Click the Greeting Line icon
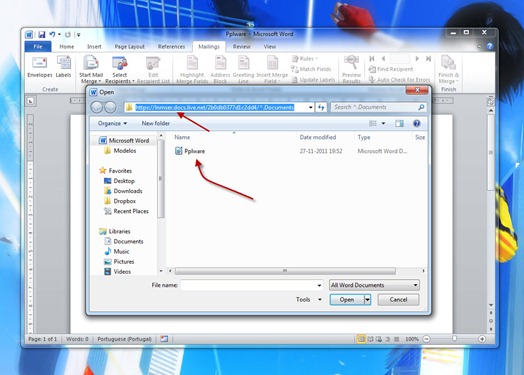The height and width of the screenshot is (375, 524). (x=243, y=70)
